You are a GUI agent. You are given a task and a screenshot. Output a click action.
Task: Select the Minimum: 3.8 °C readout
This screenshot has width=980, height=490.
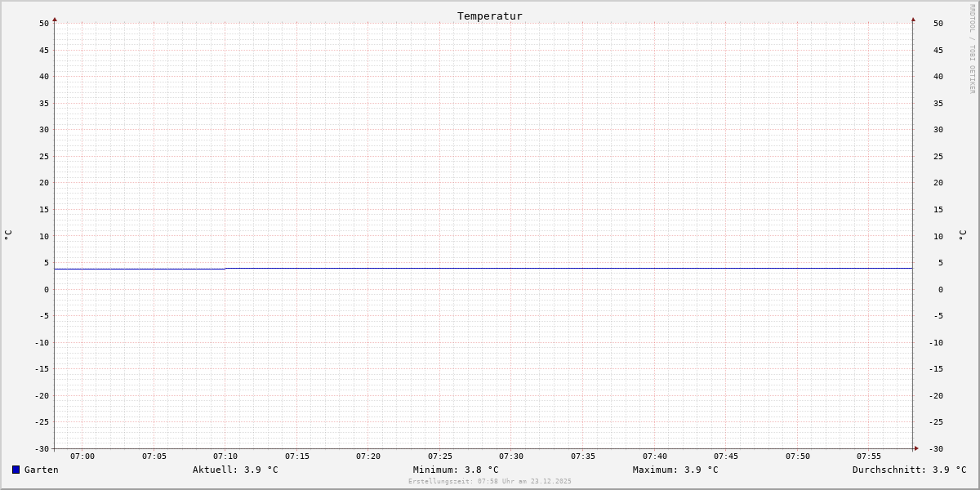456,470
